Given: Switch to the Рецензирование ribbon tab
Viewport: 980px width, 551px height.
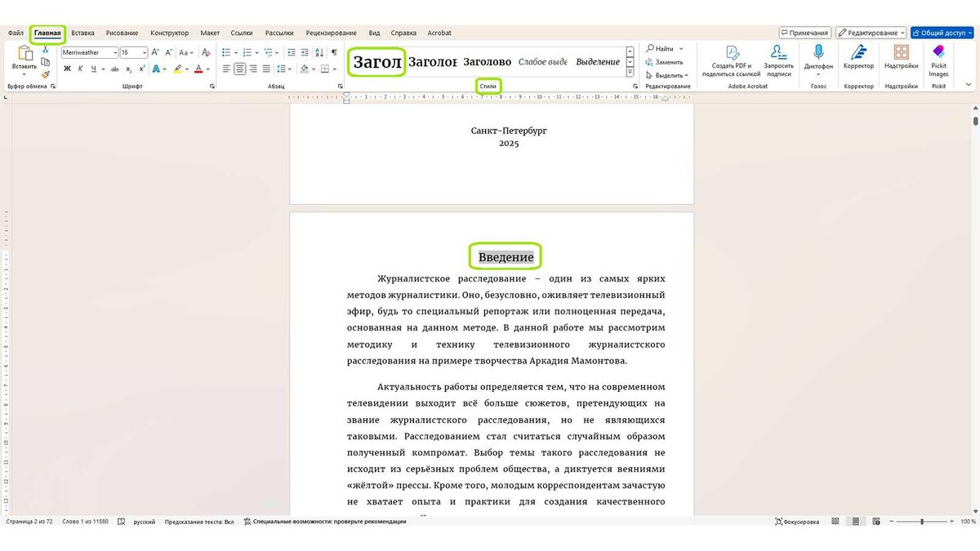Looking at the screenshot, I should [332, 33].
